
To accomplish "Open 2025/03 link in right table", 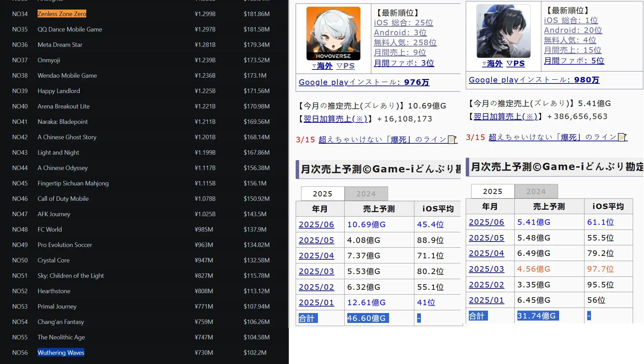I will [x=486, y=269].
